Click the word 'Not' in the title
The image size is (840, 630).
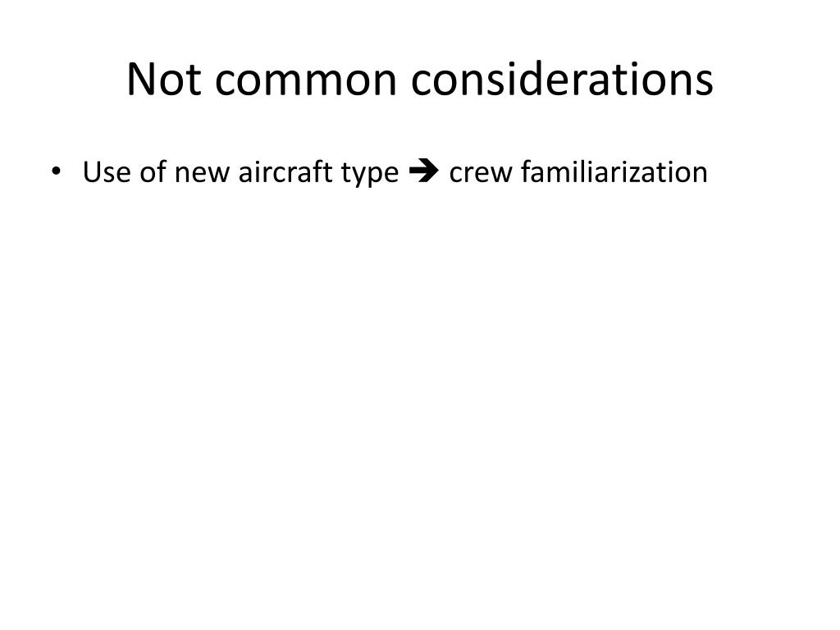(x=164, y=80)
